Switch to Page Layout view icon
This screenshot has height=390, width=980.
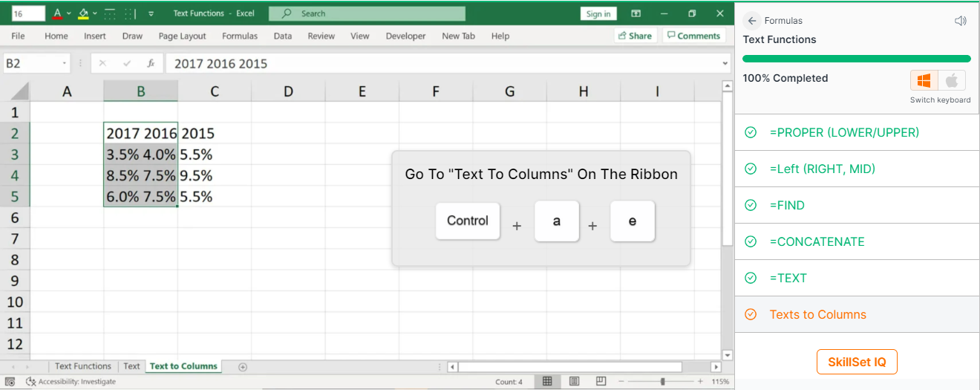pos(574,382)
